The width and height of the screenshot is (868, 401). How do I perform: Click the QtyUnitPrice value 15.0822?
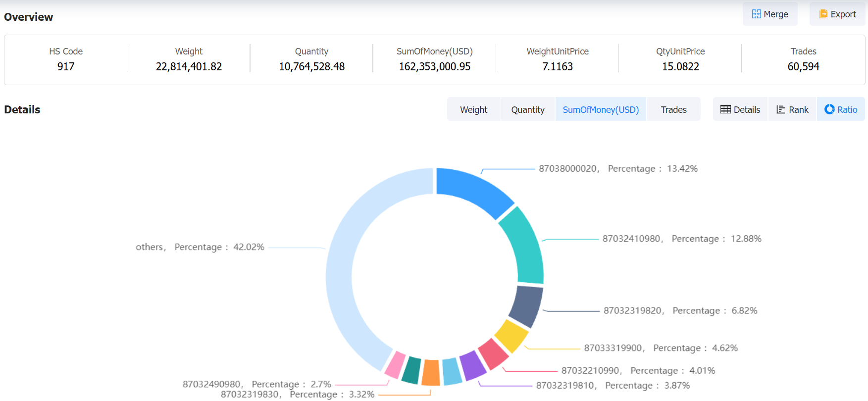point(681,66)
